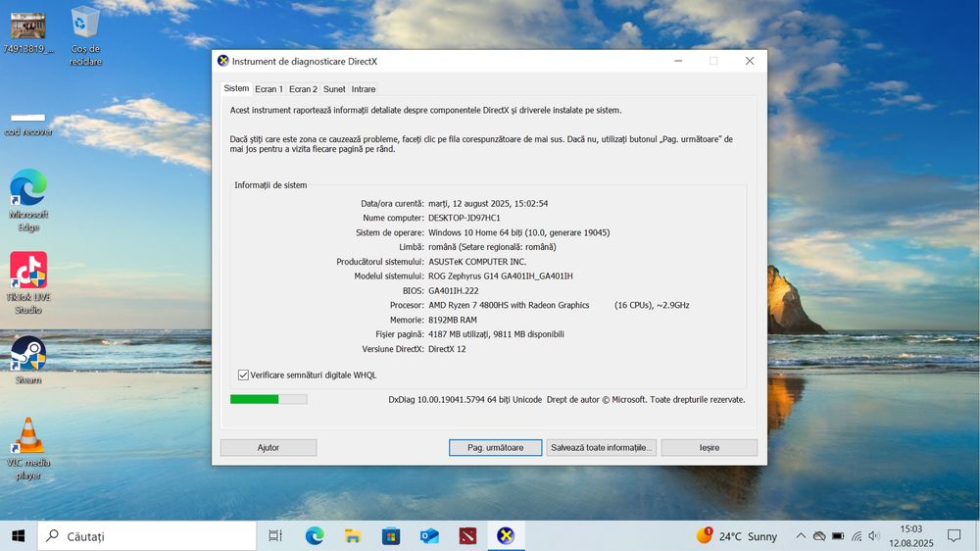Click the DirectX 12 version value
Viewport: 980px width, 551px height.
coord(447,349)
